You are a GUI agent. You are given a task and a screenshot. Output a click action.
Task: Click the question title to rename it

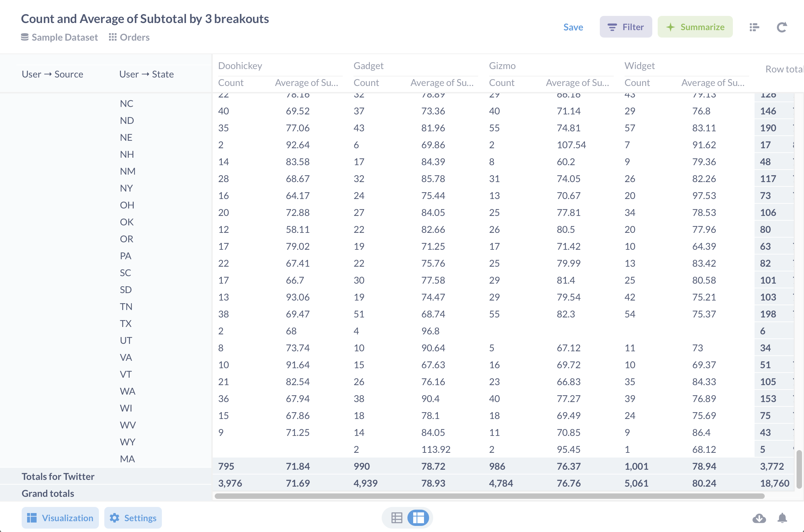pos(145,19)
